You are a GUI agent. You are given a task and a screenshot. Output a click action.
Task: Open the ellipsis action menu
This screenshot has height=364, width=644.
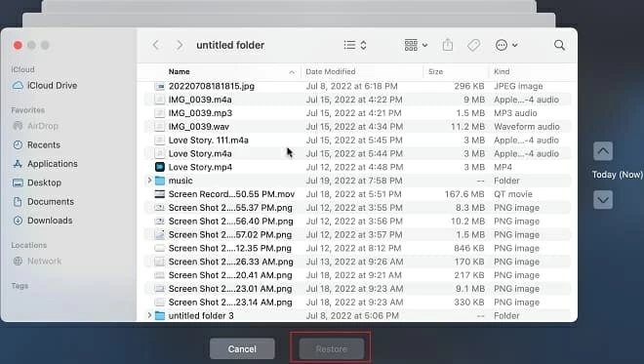(x=506, y=45)
